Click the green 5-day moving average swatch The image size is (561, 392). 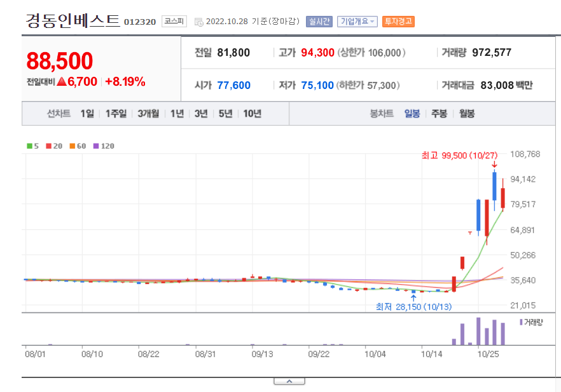[x=30, y=145]
